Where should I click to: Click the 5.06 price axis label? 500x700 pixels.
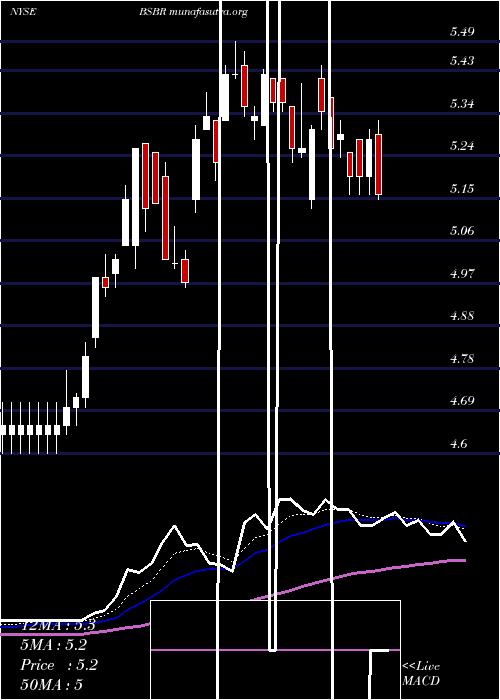(462, 231)
